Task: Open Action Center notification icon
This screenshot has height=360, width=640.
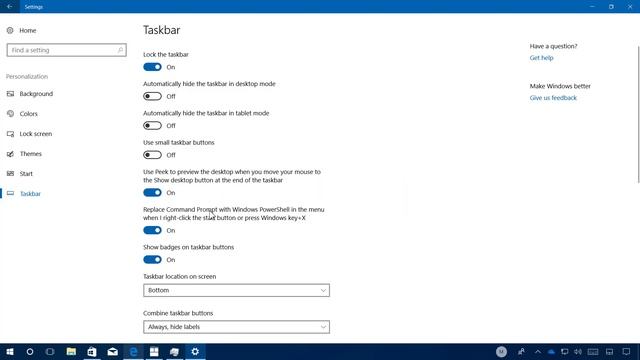Action: point(627,351)
